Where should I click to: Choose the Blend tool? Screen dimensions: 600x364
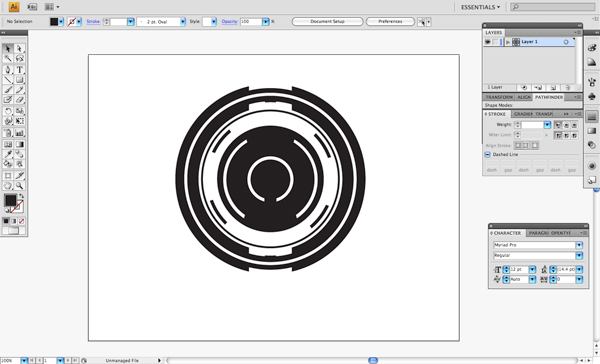20,154
